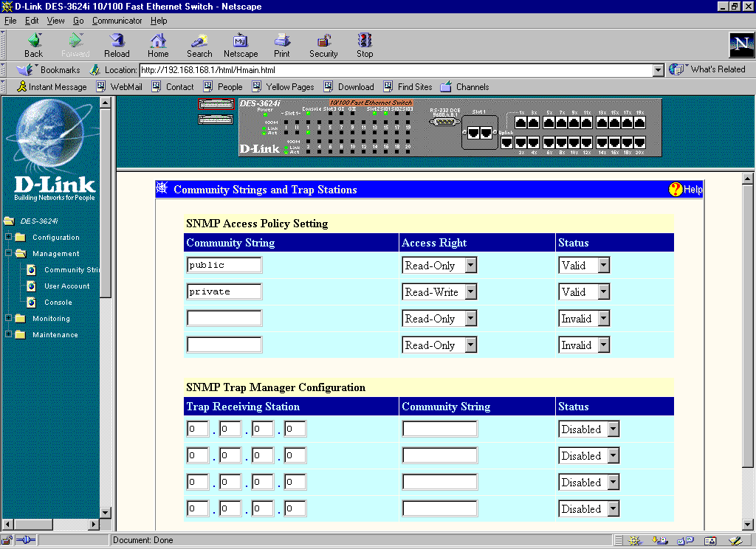This screenshot has width=756, height=549.
Task: Open Status dropdown for private community
Action: pyautogui.click(x=603, y=292)
